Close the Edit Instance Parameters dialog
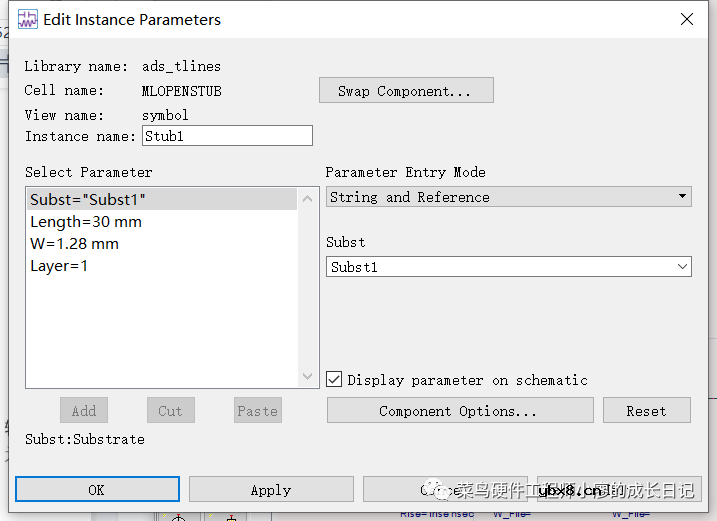Image resolution: width=717 pixels, height=521 pixels. point(686,19)
